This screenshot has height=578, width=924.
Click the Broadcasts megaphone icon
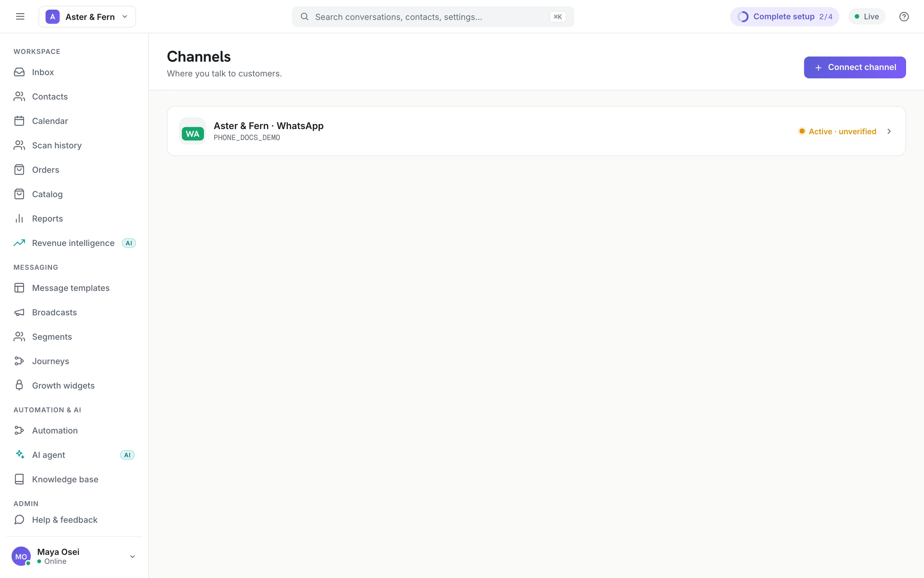point(19,312)
